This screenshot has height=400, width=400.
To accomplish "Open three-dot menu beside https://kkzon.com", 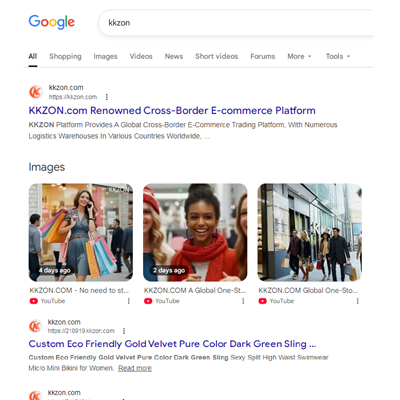I will (107, 97).
